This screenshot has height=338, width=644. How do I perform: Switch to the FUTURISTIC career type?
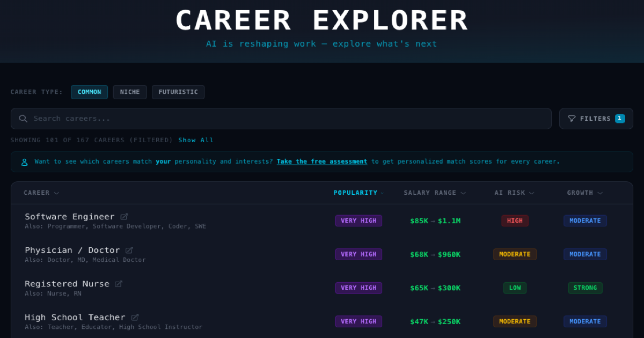178,92
